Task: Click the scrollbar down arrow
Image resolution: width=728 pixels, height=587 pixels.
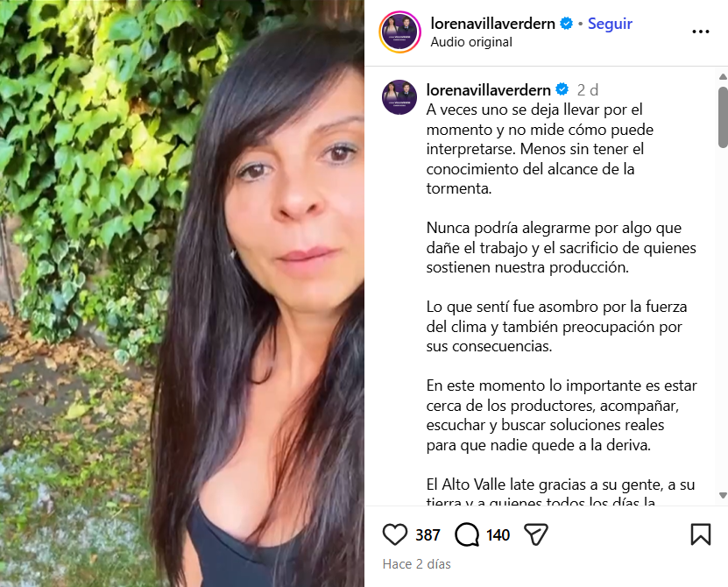Action: tap(723, 496)
